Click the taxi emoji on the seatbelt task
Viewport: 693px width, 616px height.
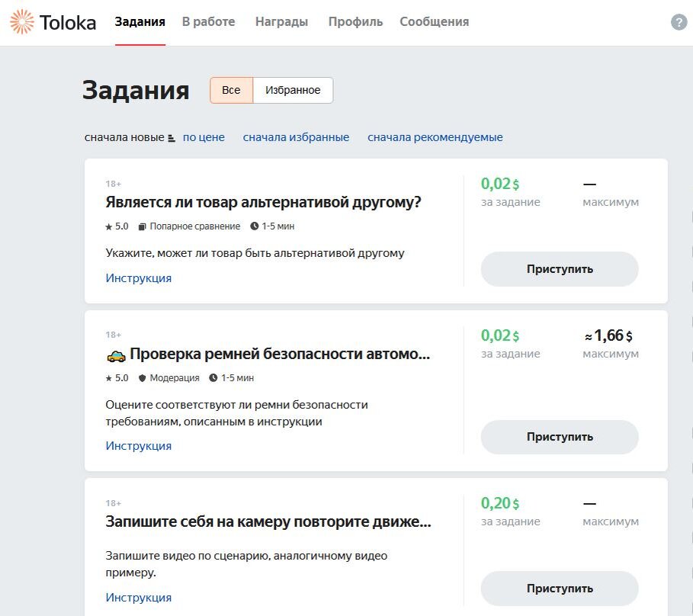[115, 355]
